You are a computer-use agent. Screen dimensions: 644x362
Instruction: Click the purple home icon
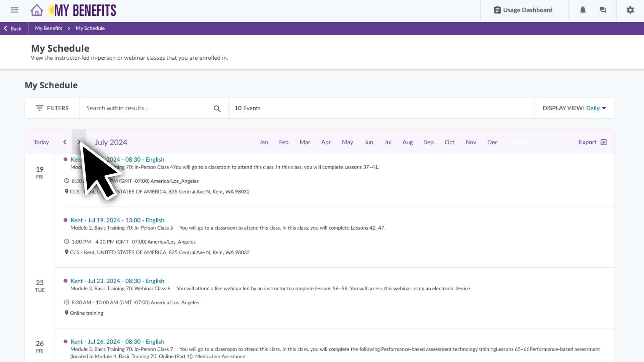[x=37, y=10]
